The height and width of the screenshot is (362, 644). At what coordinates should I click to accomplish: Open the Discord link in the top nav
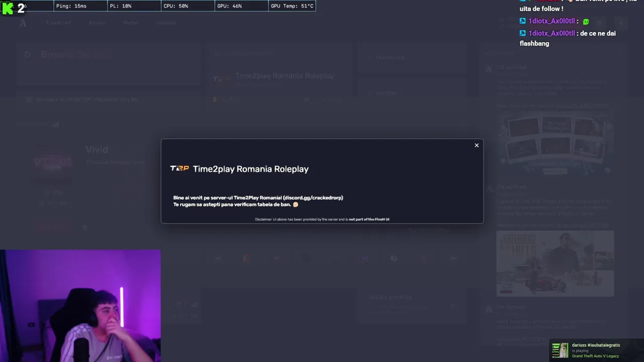tap(166, 23)
